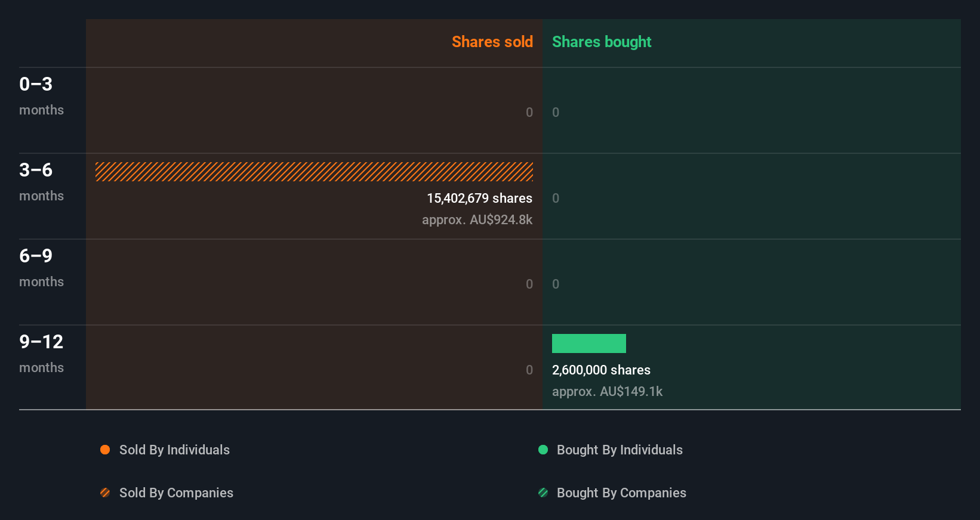Toggle the Bought By Individuals legend label

point(620,450)
